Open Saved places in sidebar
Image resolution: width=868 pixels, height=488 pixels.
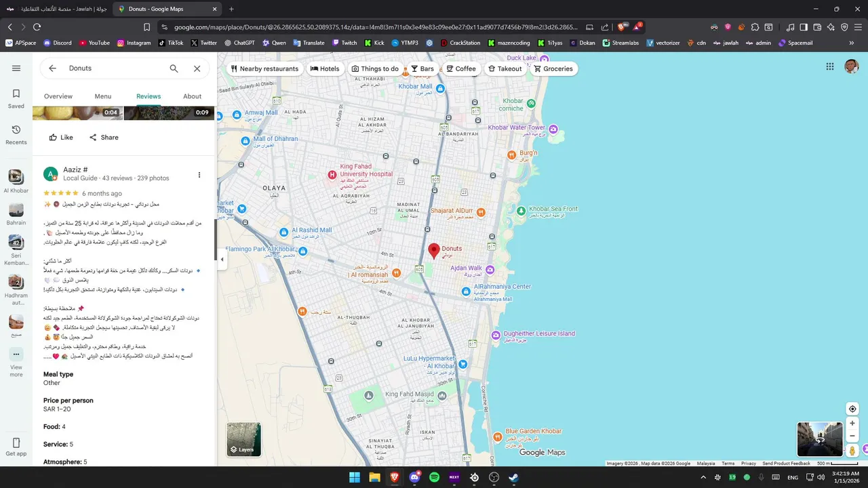[x=16, y=98]
